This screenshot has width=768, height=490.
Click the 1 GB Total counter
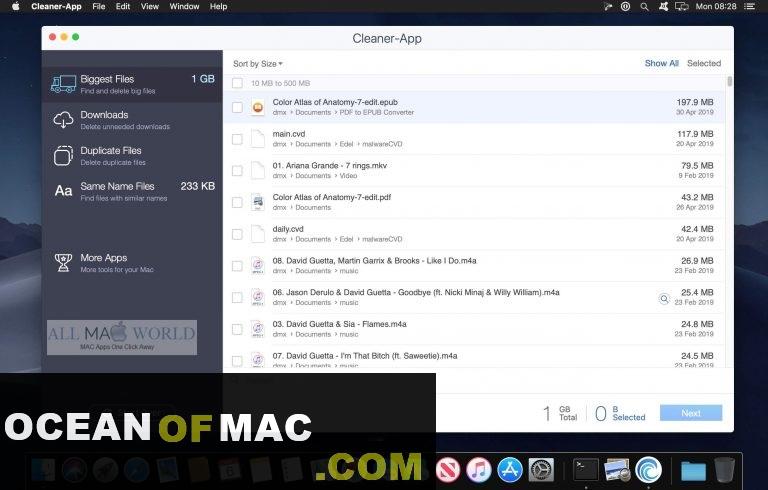pos(560,413)
